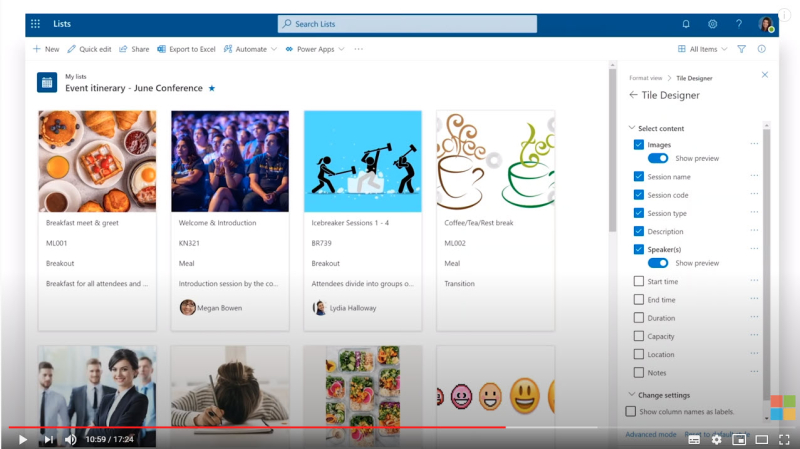The height and width of the screenshot is (449, 800).
Task: Click the Format view breadcrumb link
Action: pyautogui.click(x=645, y=78)
